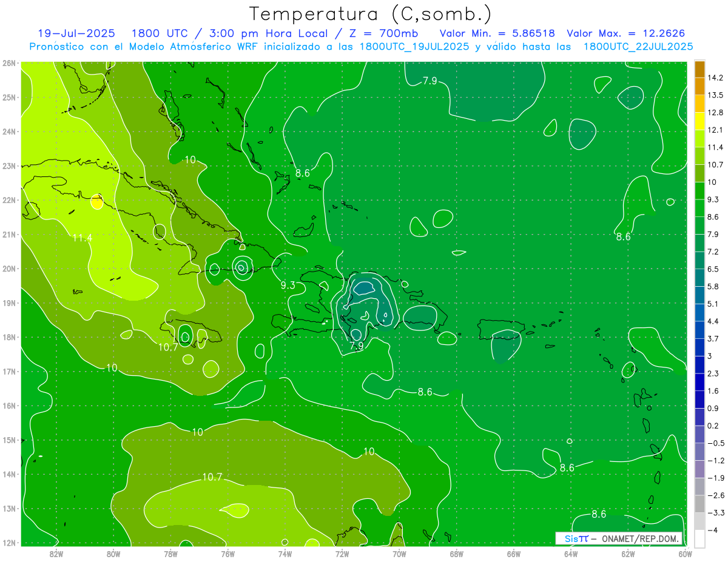Click the '7.9' contour label south of Hispaniola
Viewport: 728px width, 562px height.
coord(357,346)
